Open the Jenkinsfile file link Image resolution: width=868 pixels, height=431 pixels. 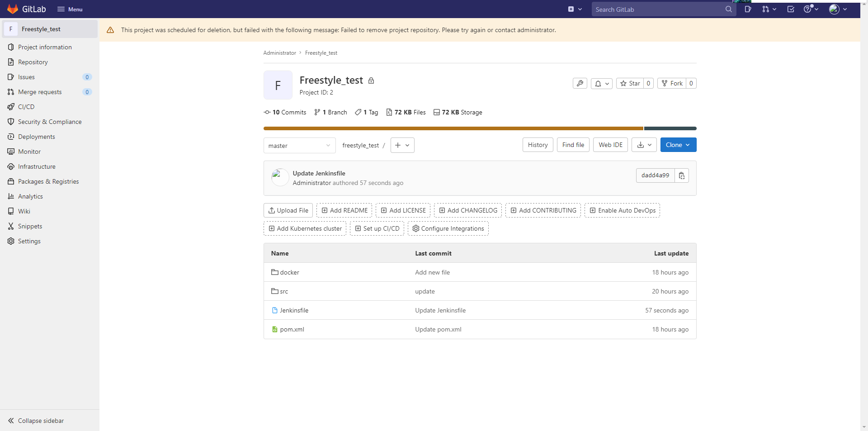tap(294, 310)
